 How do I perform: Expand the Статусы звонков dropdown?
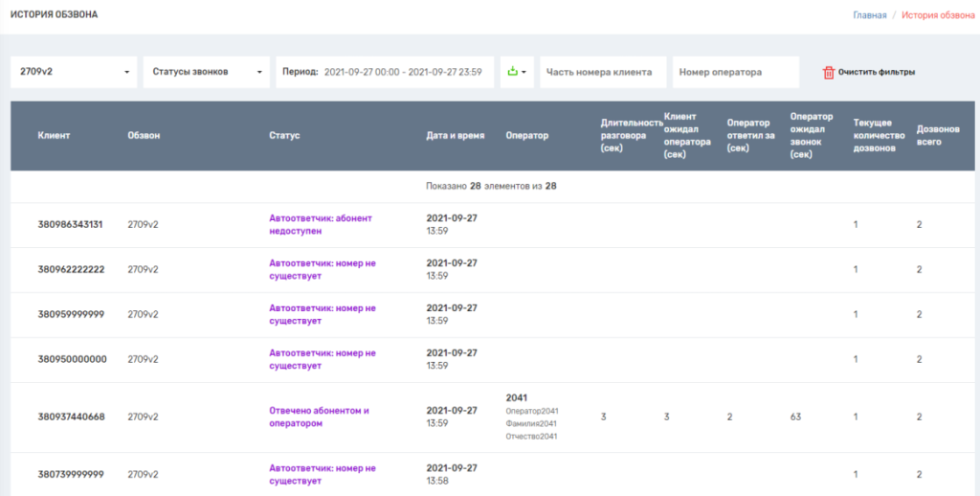click(x=206, y=72)
